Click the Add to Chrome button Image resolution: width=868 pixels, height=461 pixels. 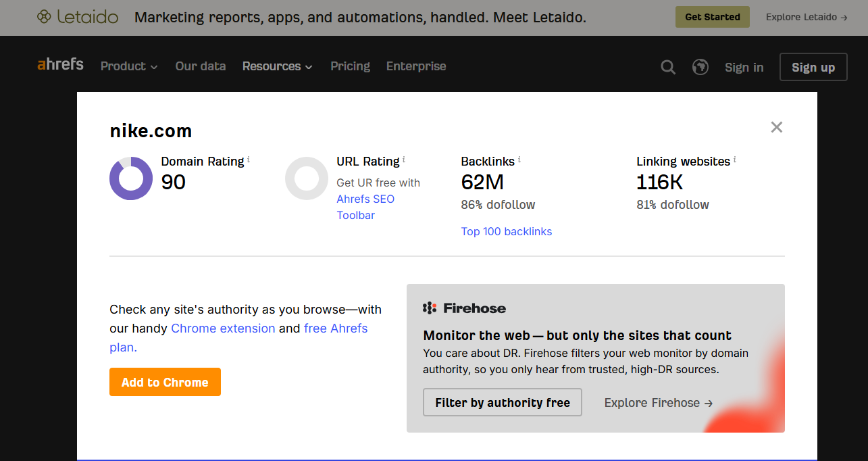click(165, 382)
